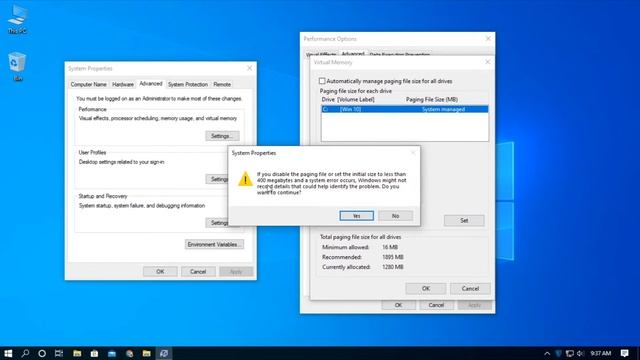Click the 'Recommended' label in Virtual Memory
This screenshot has height=360, width=640.
pyautogui.click(x=342, y=257)
